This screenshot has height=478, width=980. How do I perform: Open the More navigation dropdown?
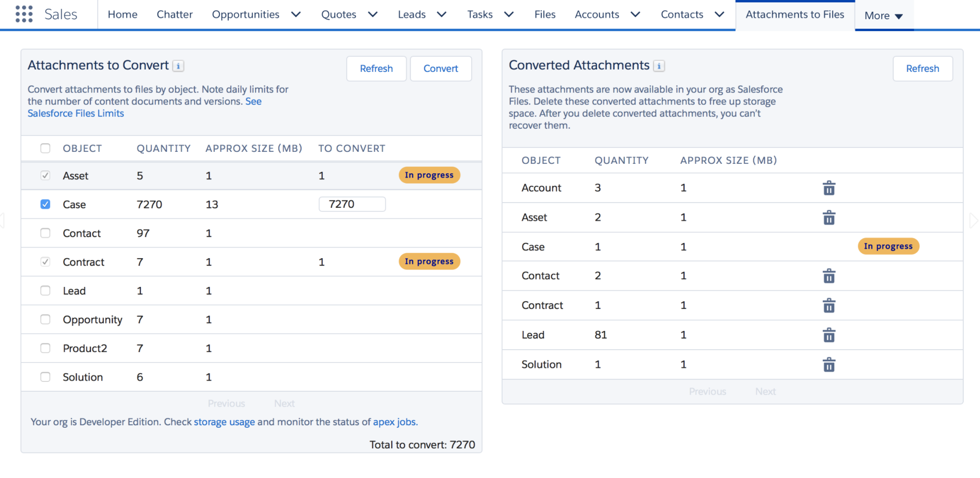coord(884,16)
